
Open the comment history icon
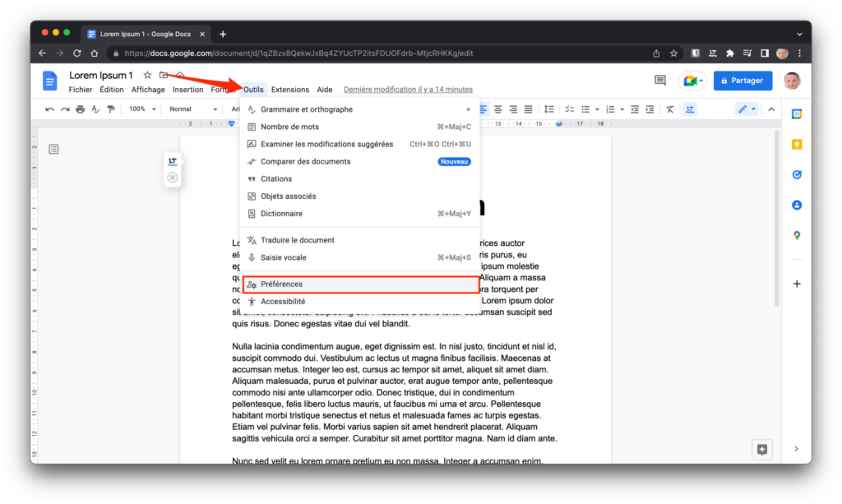[x=660, y=81]
